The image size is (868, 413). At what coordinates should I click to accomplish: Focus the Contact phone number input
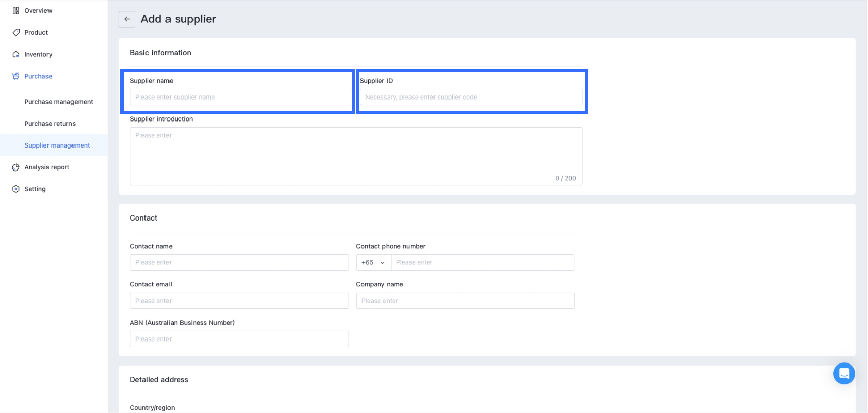click(482, 262)
